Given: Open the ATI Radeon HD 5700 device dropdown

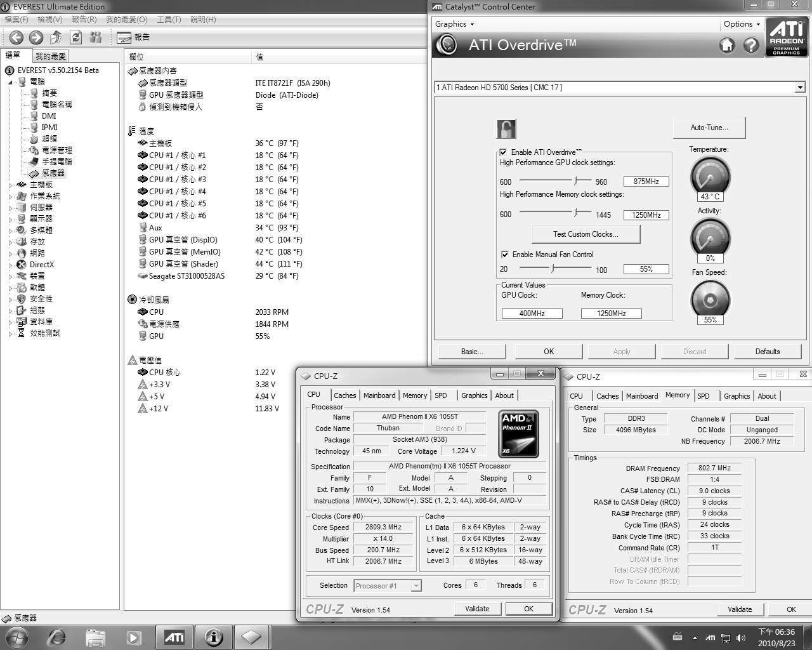Looking at the screenshot, I should point(800,88).
